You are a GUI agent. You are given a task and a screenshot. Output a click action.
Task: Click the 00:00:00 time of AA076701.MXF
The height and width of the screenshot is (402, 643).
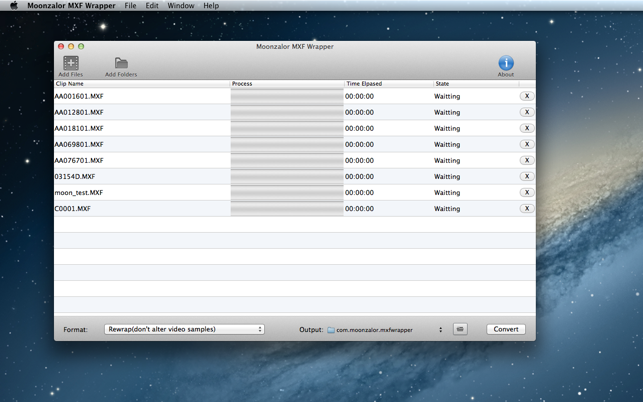[x=359, y=160]
